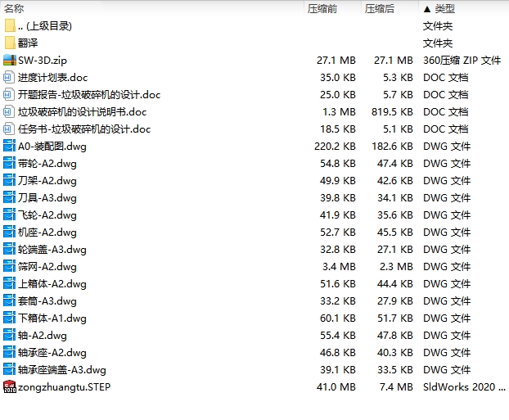Click the archive icon of SW-3D.zip
The width and height of the screenshot is (509, 420).
pos(10,60)
